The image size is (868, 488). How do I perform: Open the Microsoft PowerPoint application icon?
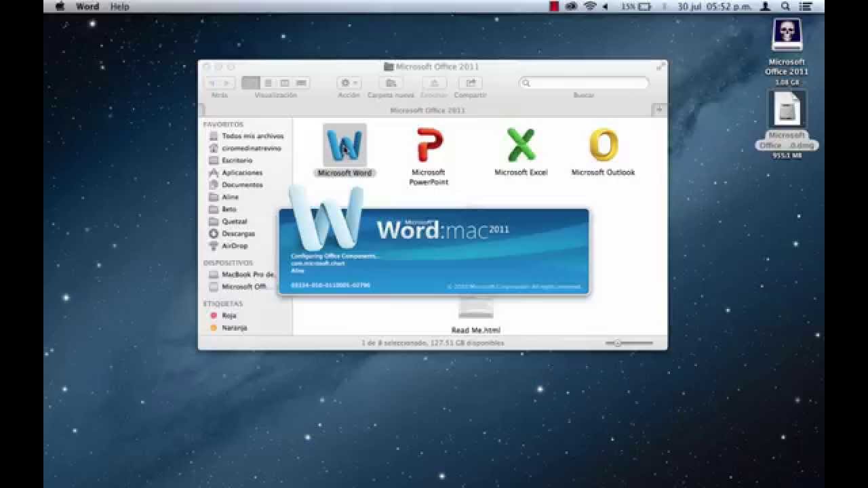click(x=429, y=145)
